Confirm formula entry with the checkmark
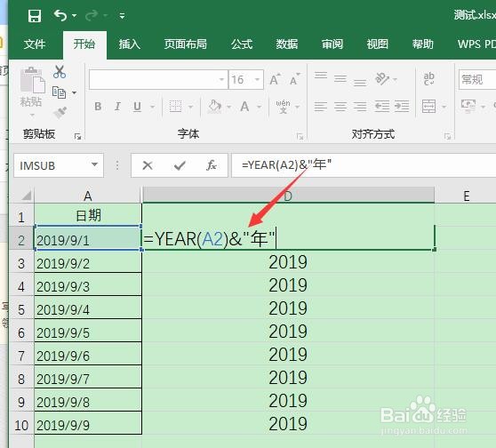This screenshot has width=496, height=448. 180,165
